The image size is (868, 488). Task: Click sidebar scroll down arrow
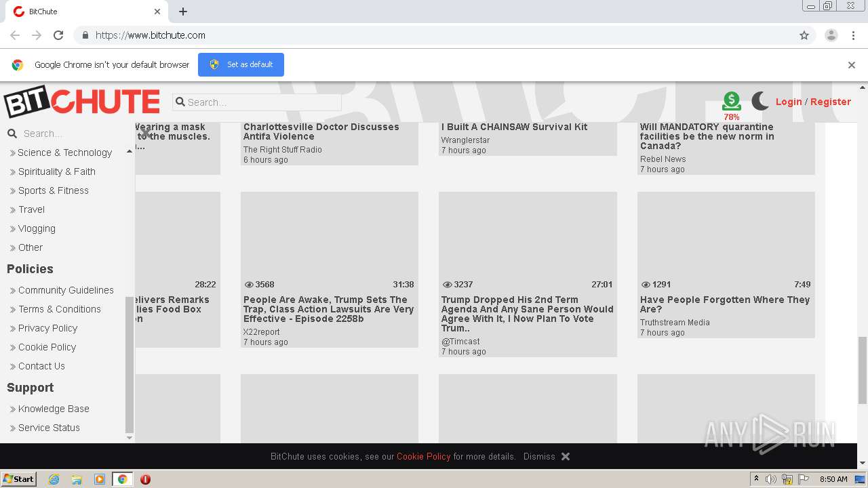coord(130,438)
